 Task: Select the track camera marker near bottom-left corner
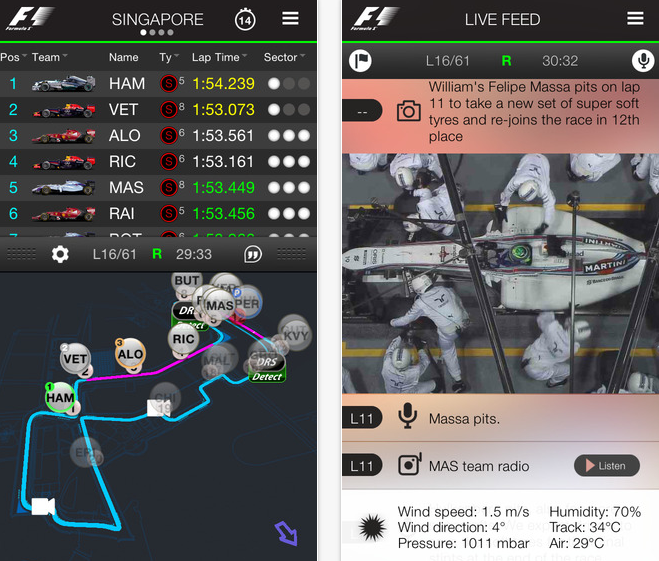point(43,506)
